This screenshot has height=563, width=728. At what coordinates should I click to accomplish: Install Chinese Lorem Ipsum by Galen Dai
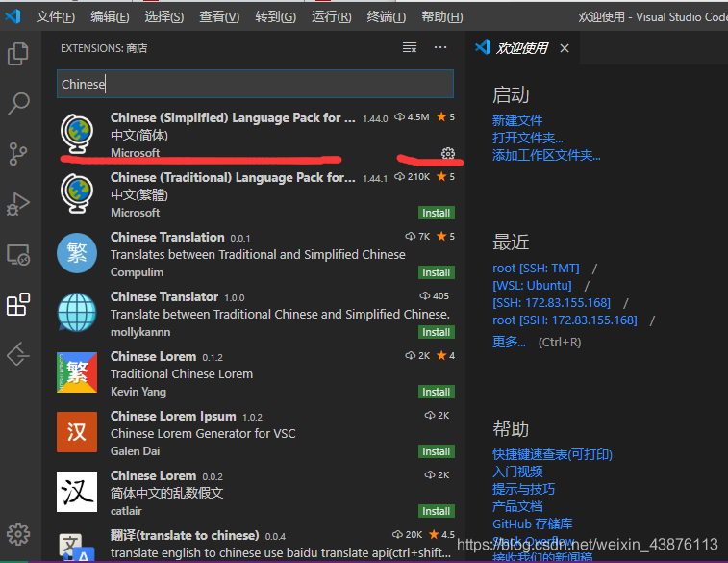(x=436, y=451)
